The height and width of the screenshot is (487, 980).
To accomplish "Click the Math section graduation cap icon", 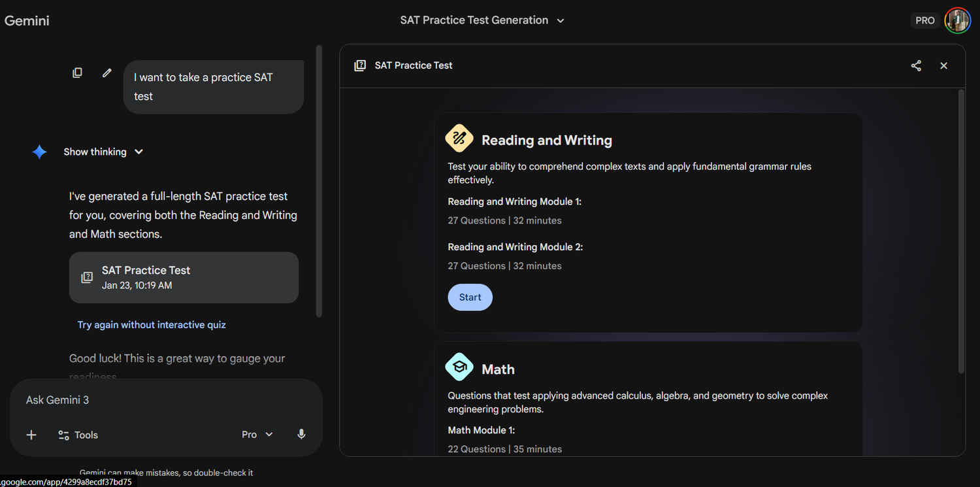I will click(459, 367).
